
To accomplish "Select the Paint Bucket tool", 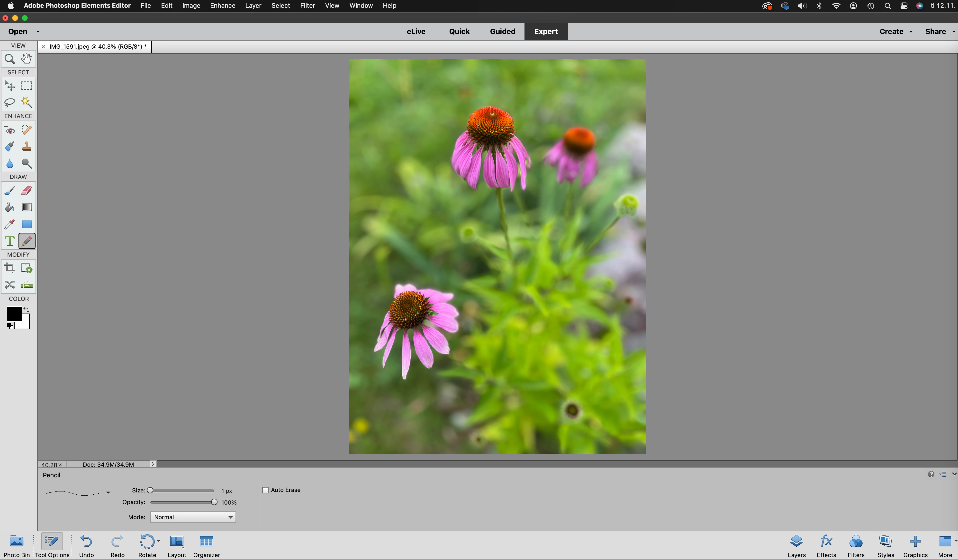I will (9, 207).
